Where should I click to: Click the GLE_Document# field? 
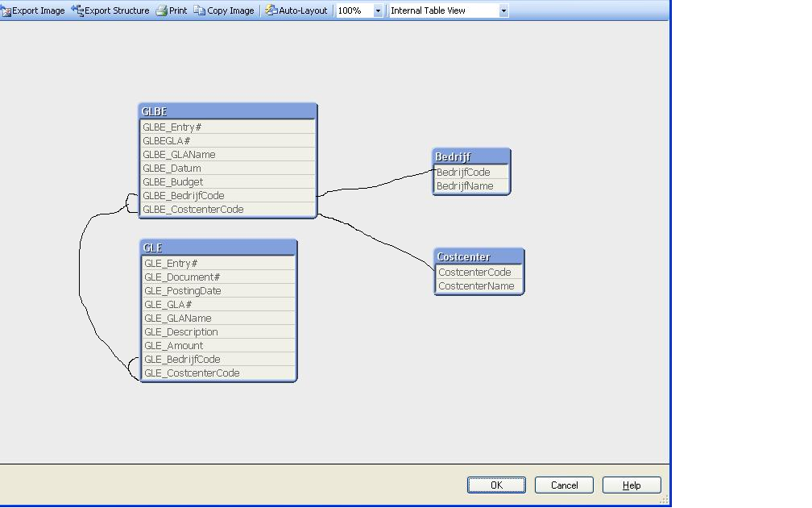pos(218,277)
